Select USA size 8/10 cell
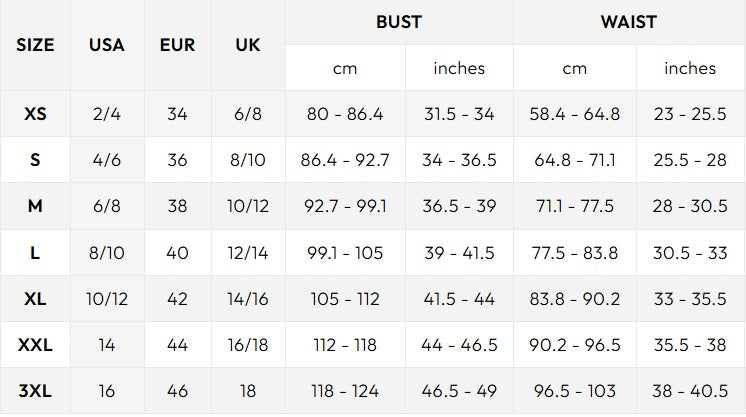This screenshot has height=417, width=746. pyautogui.click(x=107, y=253)
